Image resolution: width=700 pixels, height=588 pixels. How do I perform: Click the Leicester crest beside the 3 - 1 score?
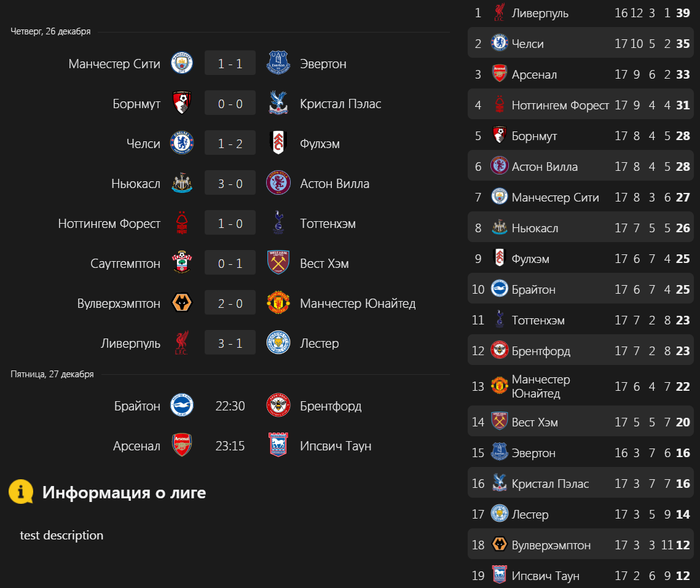point(278,343)
